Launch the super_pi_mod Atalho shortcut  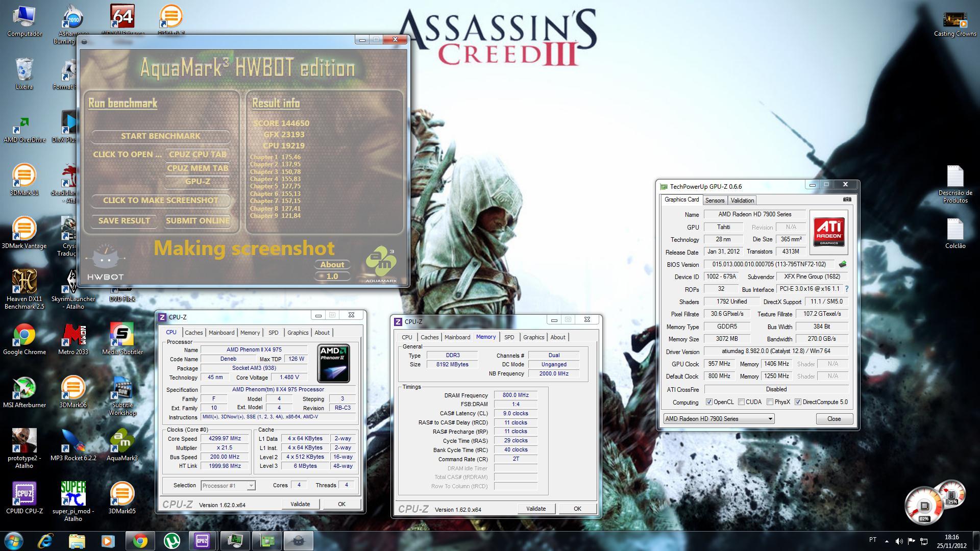pyautogui.click(x=73, y=501)
